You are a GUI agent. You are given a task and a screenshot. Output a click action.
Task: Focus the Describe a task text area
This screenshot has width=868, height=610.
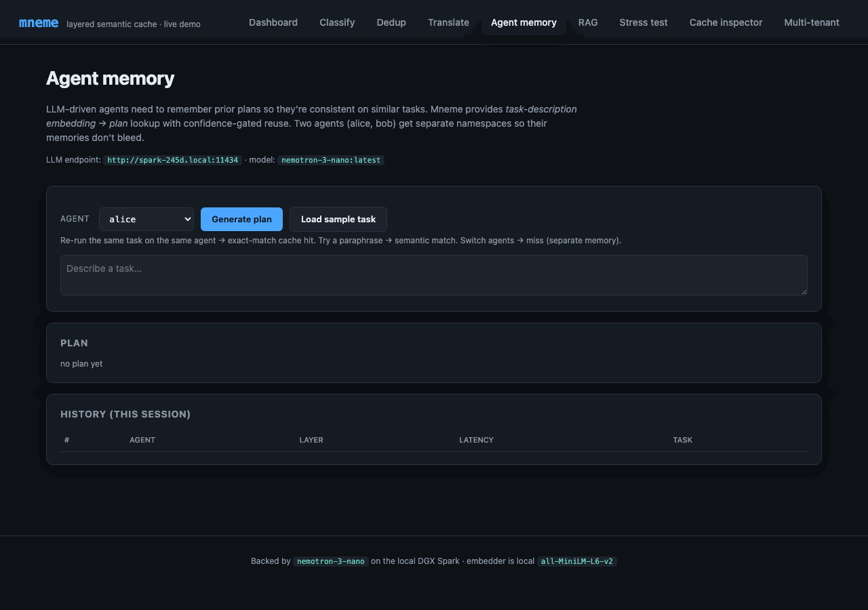(434, 275)
